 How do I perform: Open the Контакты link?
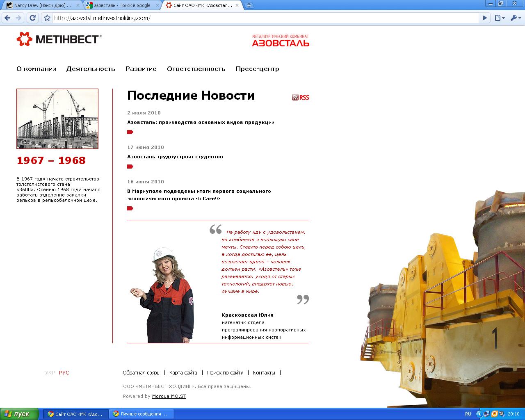point(264,373)
